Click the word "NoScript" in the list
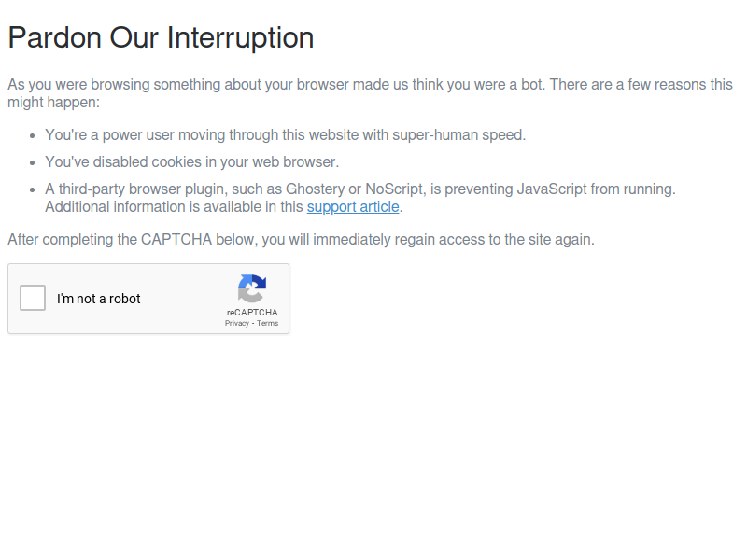Viewport: 747px width, 560px height. tap(395, 189)
